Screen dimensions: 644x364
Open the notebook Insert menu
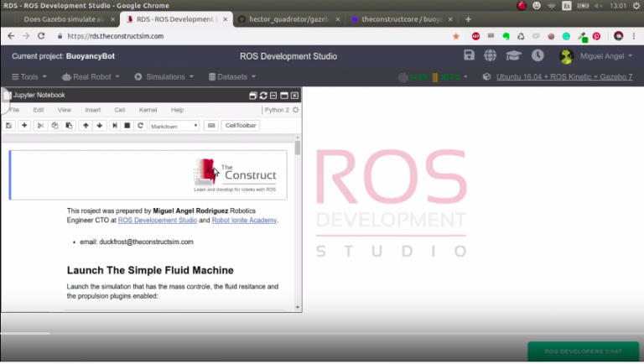click(93, 110)
